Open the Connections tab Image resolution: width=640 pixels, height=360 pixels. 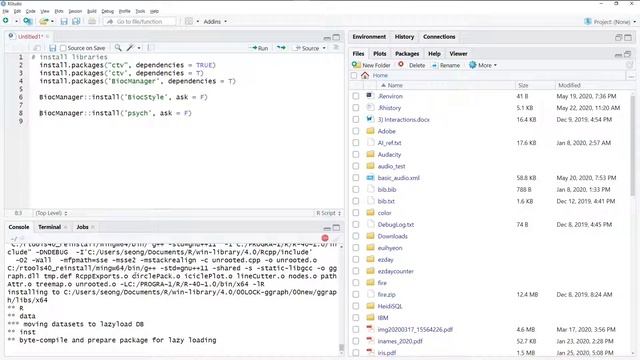(439, 37)
